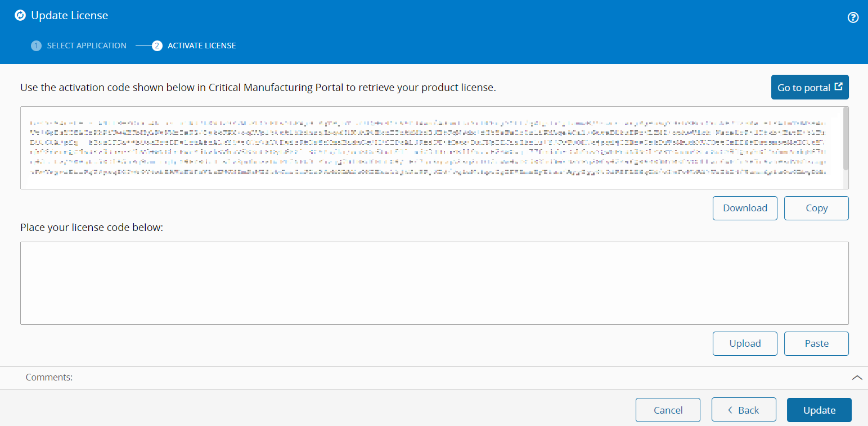Cancel the license update
868x426 pixels.
click(668, 410)
